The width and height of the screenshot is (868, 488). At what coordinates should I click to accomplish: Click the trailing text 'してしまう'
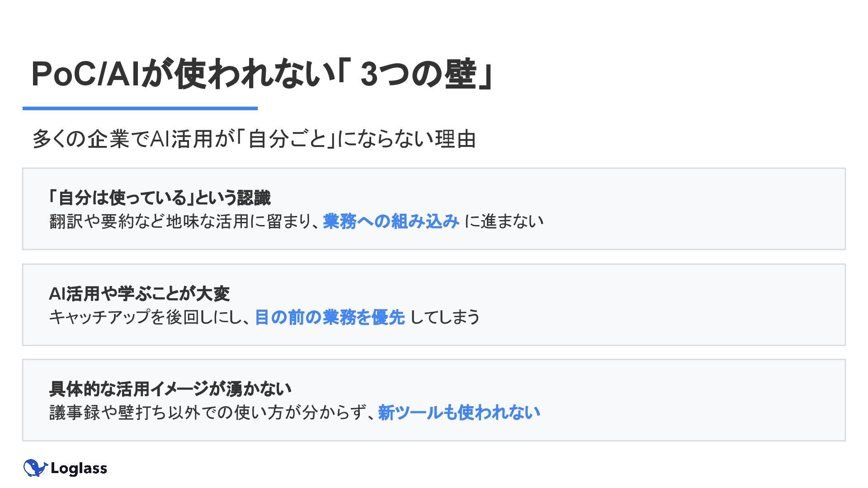[445, 317]
